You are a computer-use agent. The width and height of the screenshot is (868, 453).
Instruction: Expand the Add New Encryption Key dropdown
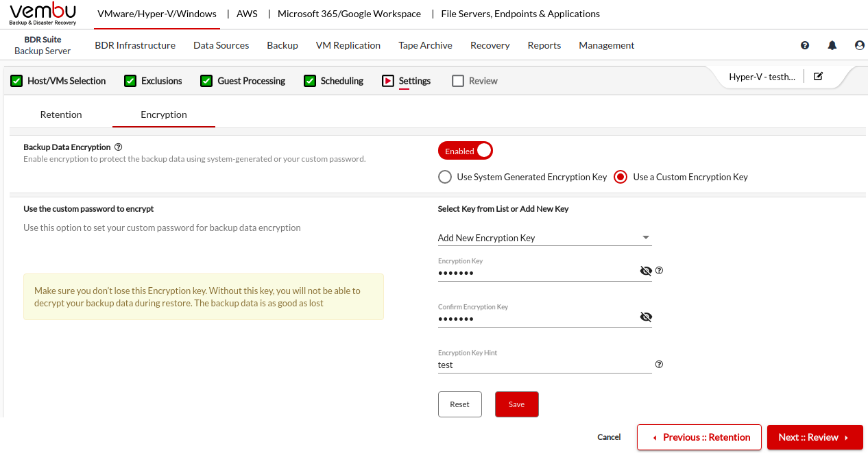544,238
